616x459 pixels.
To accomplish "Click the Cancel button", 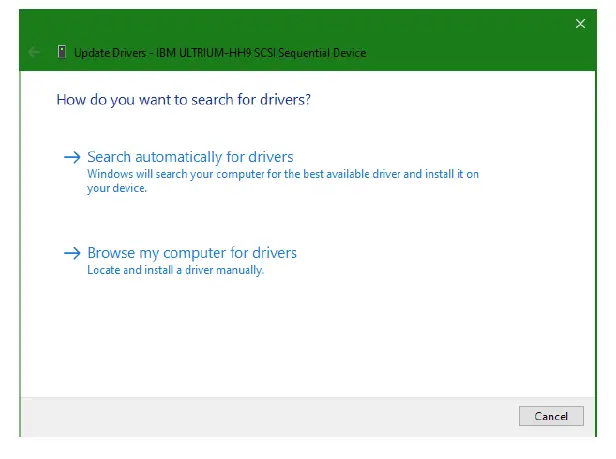I will click(x=551, y=416).
